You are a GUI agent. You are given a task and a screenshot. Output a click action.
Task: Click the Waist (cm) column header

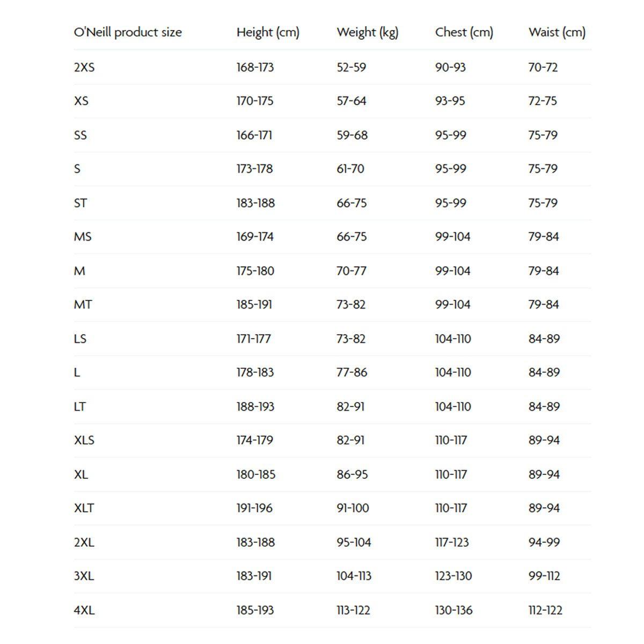click(x=557, y=32)
